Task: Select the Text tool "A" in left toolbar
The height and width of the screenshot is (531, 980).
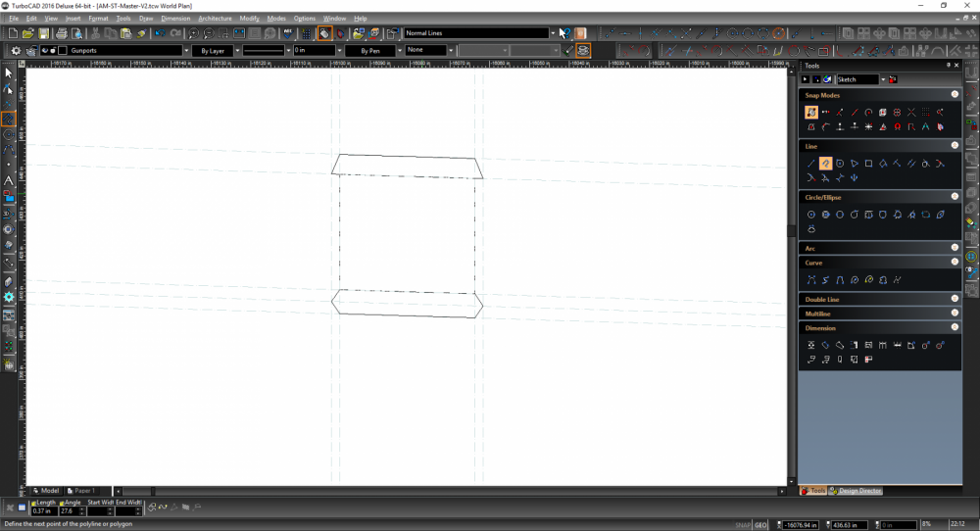Action: 9,180
